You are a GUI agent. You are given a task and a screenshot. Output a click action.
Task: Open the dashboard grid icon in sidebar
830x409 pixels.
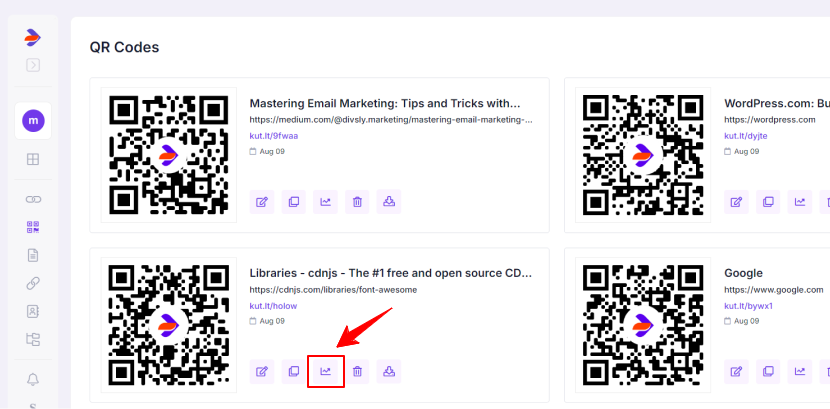(x=33, y=159)
